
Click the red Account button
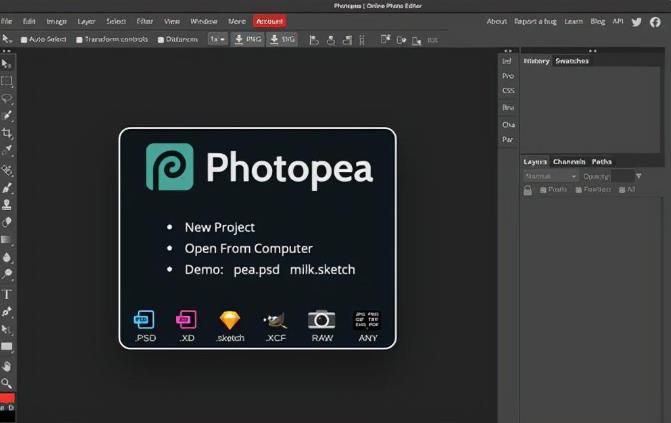(x=270, y=21)
